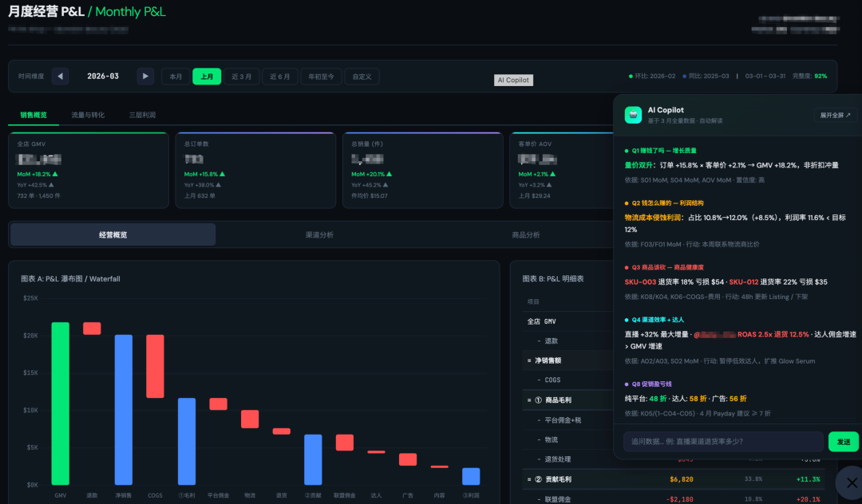The image size is (862, 504).
Task: Open the 三层利润 tab
Action: (x=142, y=115)
